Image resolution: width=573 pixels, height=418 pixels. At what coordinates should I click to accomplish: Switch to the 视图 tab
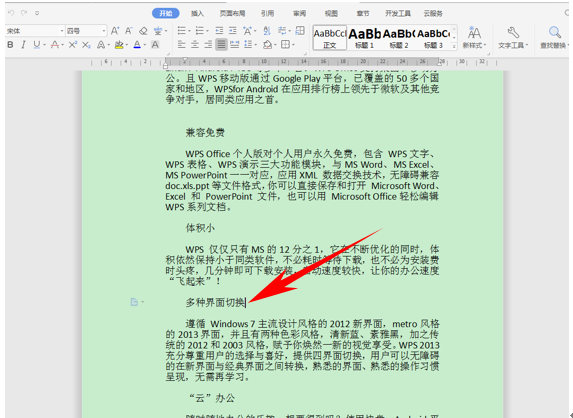331,14
